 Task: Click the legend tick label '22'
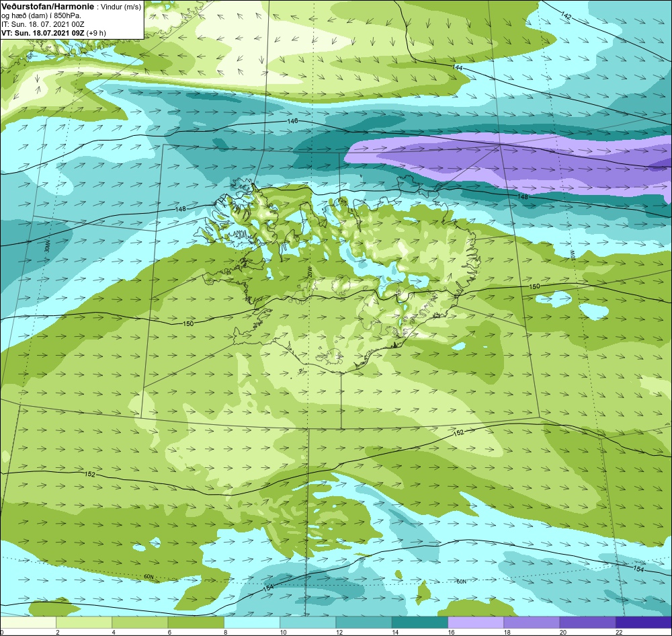[619, 632]
